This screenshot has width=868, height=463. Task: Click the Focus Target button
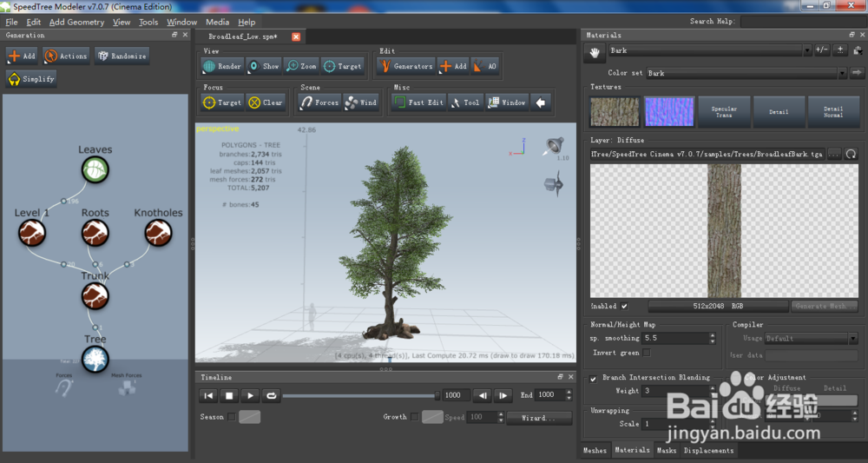pos(222,103)
